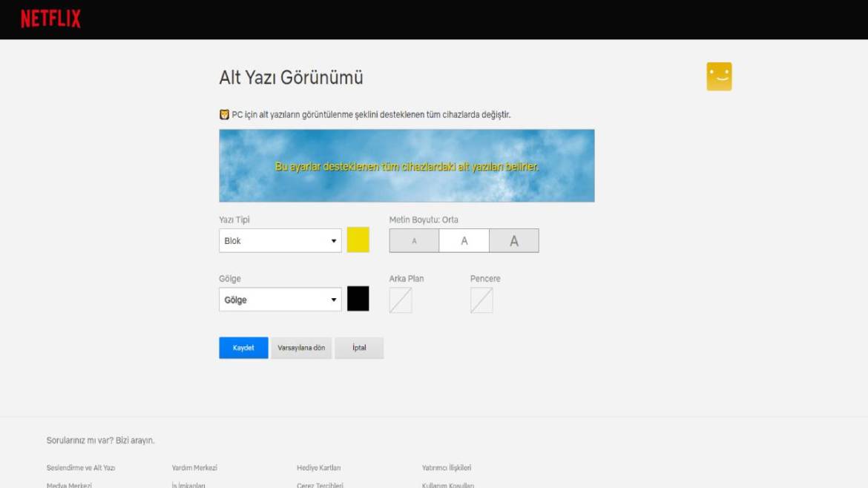This screenshot has height=488, width=868.
Task: Click the black shadow color box
Action: click(x=358, y=299)
